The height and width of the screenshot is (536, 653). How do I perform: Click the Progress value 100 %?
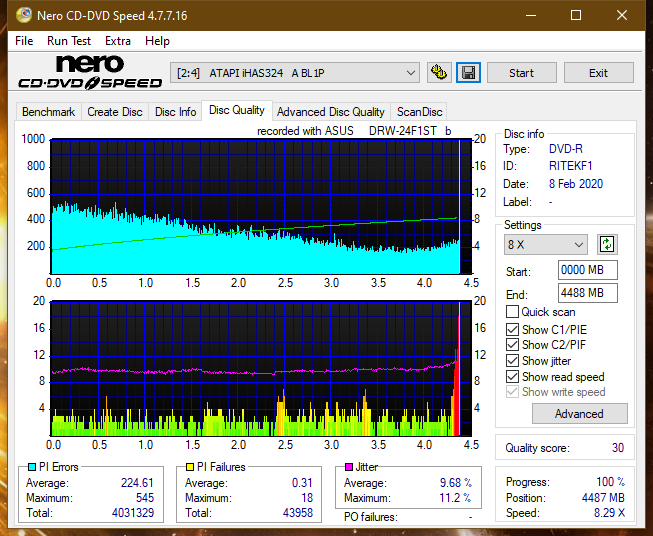pyautogui.click(x=610, y=482)
